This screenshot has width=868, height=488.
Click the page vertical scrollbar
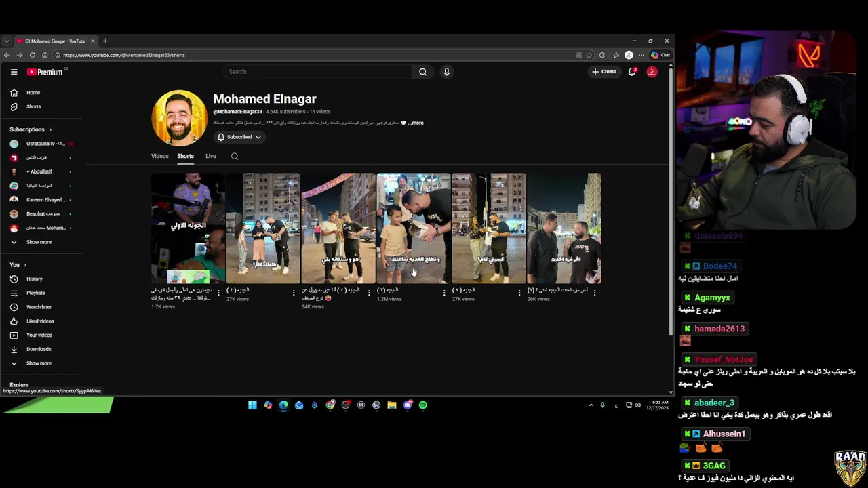[x=671, y=203]
